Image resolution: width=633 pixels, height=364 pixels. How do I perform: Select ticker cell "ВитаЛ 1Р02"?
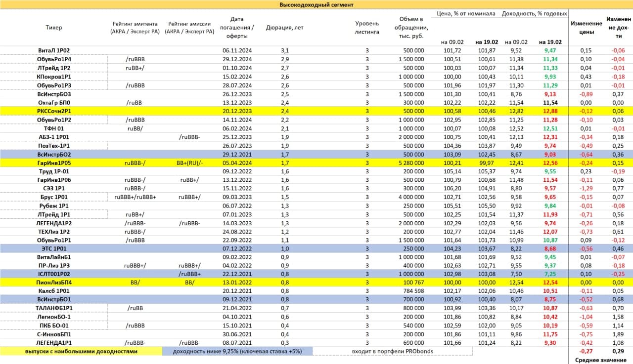[54, 50]
